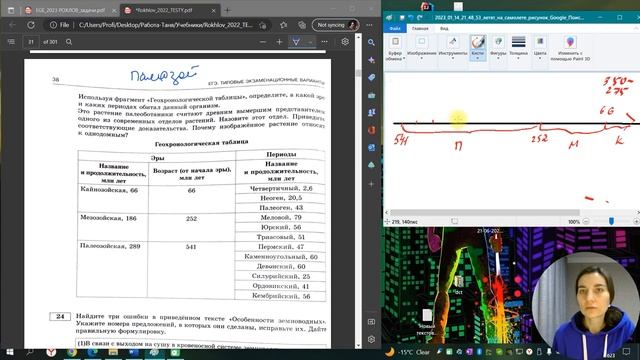Open Edge sidebar tools briefcase icon
Viewport: 640px width, 360px height.
(x=371, y=95)
